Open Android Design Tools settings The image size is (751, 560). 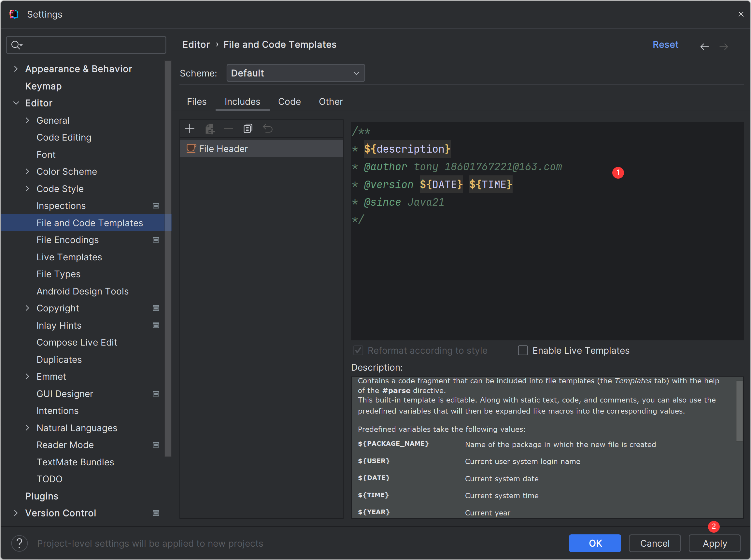pyautogui.click(x=82, y=291)
